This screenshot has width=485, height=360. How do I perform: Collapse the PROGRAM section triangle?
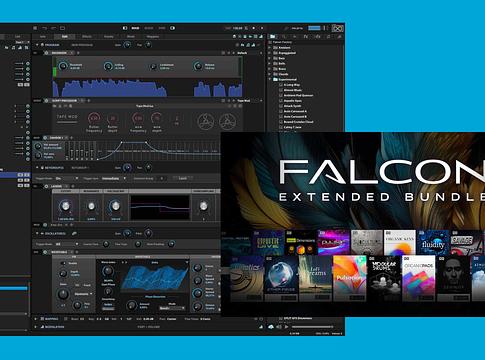point(37,45)
